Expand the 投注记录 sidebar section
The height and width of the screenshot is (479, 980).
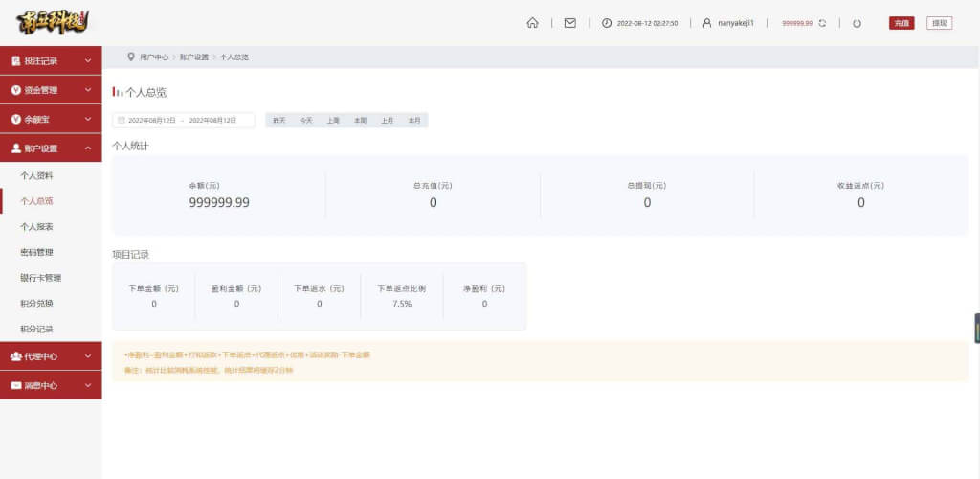pos(51,60)
